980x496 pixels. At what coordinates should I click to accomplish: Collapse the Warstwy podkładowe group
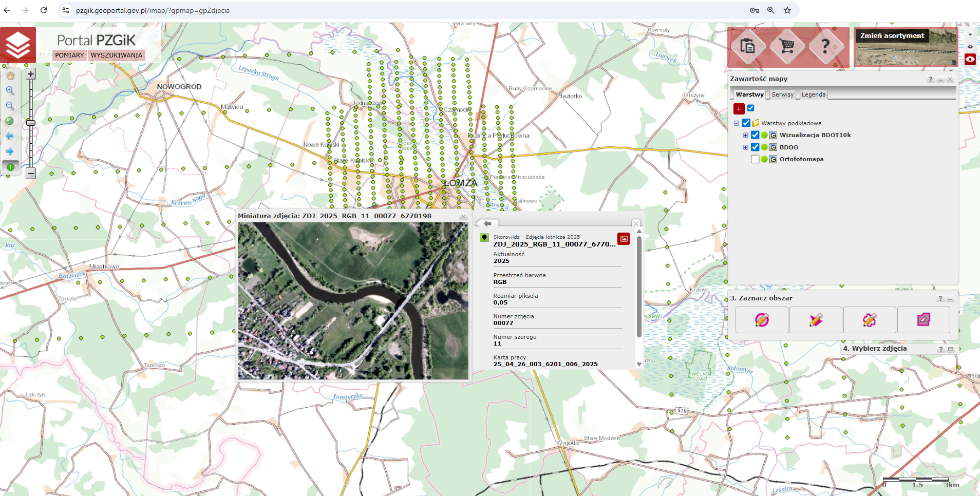pyautogui.click(x=737, y=123)
